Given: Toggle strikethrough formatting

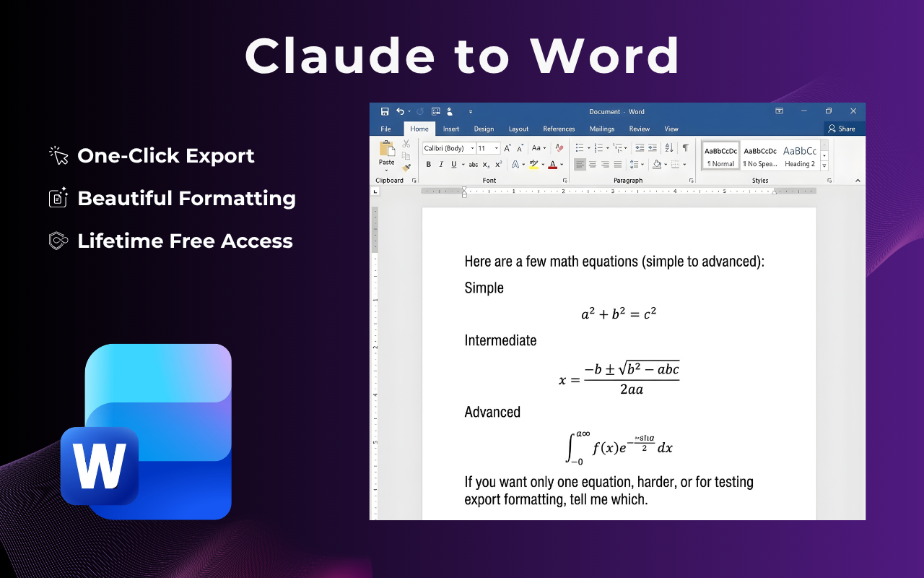Looking at the screenshot, I should click(x=472, y=165).
